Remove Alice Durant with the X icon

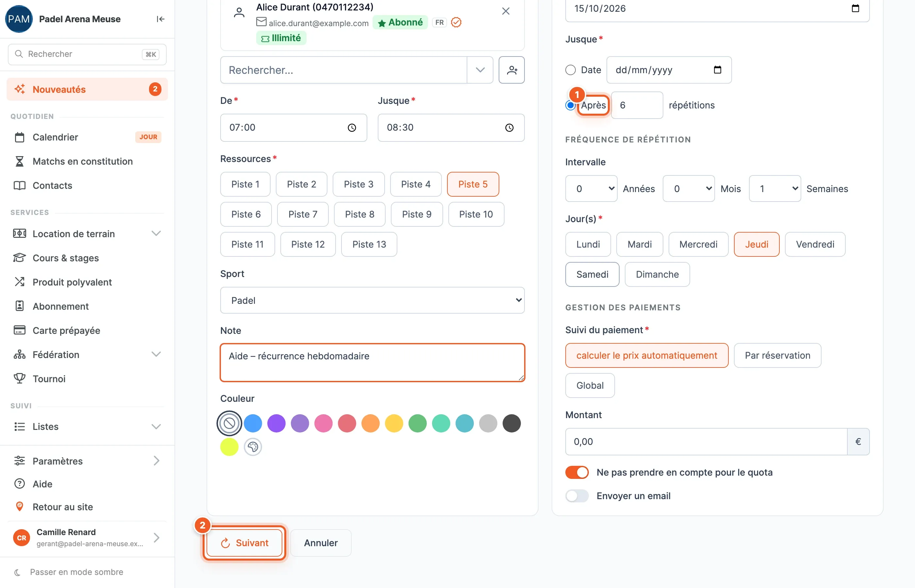coord(506,11)
